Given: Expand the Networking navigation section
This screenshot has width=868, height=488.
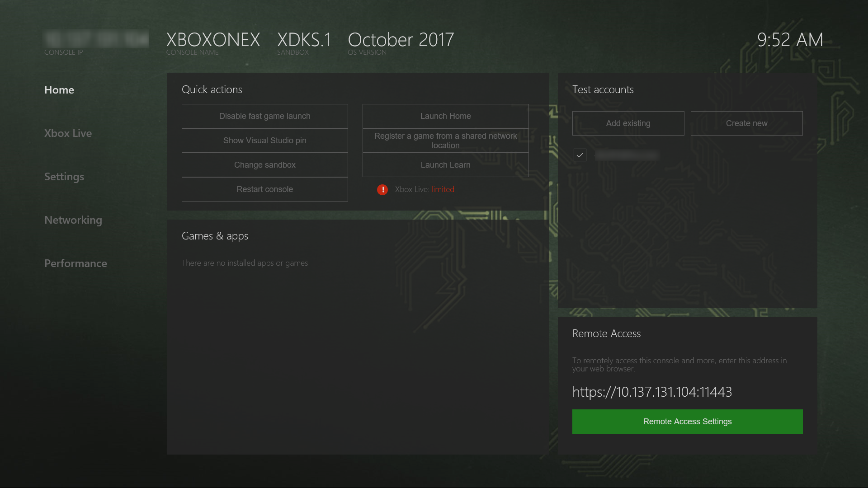Looking at the screenshot, I should [73, 219].
